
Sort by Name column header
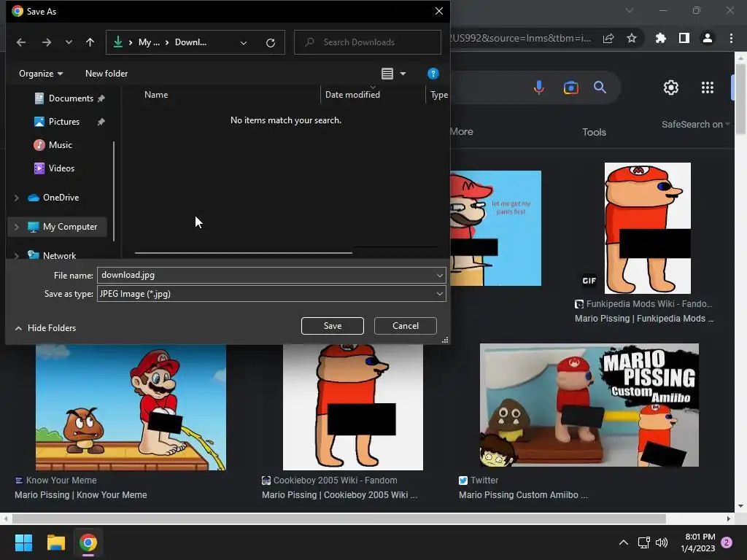coord(156,94)
